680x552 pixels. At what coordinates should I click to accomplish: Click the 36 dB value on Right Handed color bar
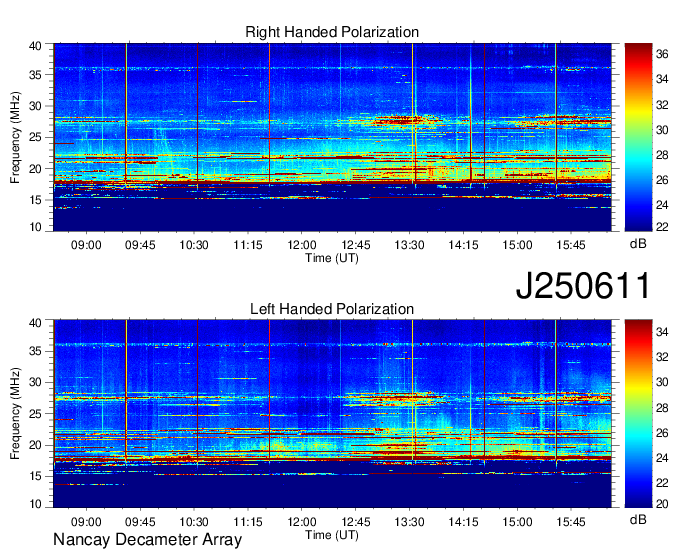coord(662,54)
